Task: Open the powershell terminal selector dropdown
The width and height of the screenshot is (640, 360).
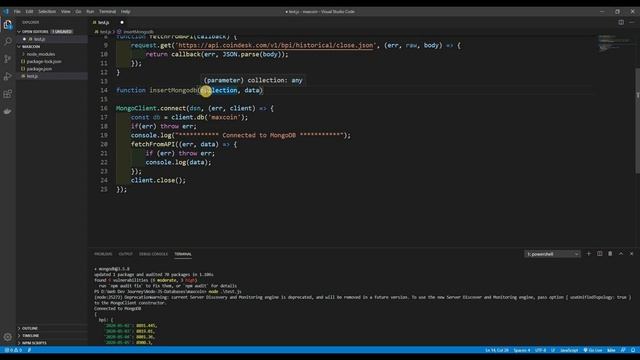Action: (x=552, y=254)
